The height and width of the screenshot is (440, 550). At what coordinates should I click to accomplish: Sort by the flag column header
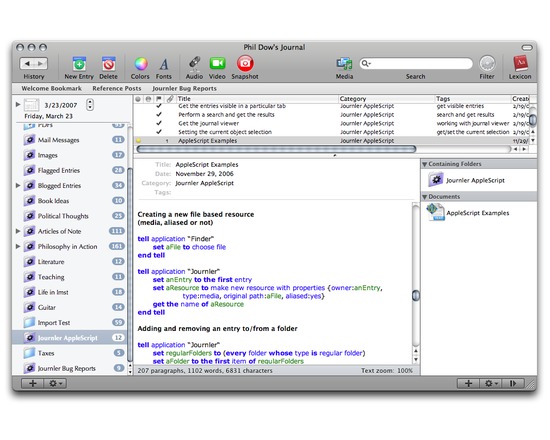point(159,99)
